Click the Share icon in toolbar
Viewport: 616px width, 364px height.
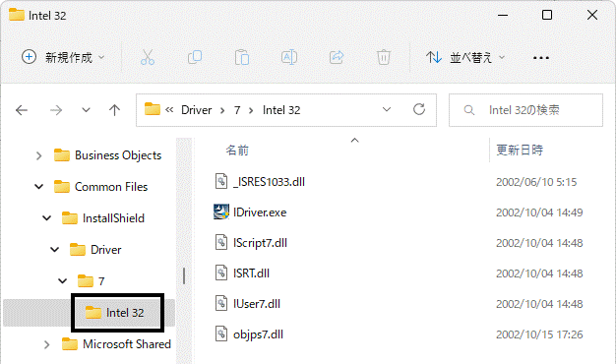point(337,57)
